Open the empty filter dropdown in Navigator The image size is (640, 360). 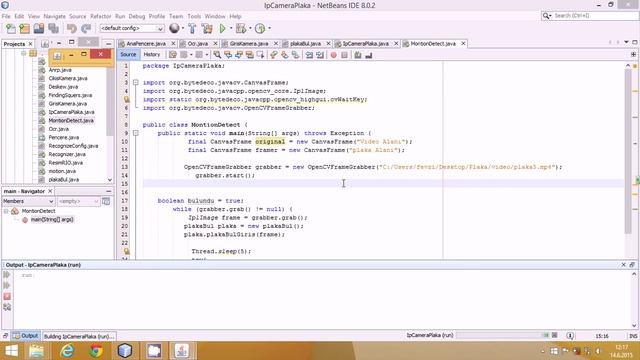pos(78,201)
